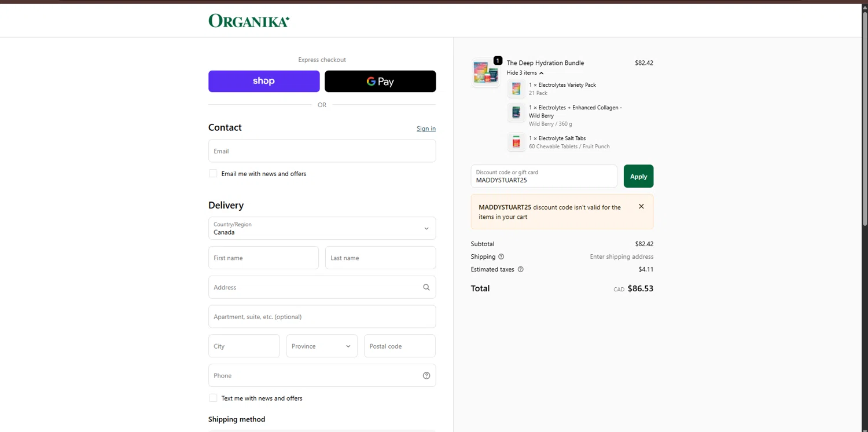Click The Deep Hydration Bundle thumbnail

coord(486,72)
